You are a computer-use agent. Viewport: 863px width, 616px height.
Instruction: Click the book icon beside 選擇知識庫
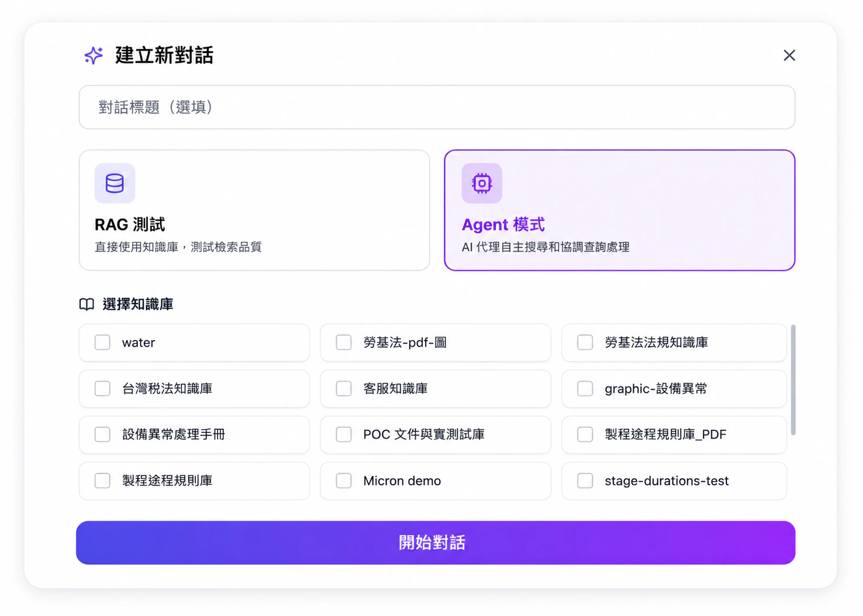pos(87,305)
